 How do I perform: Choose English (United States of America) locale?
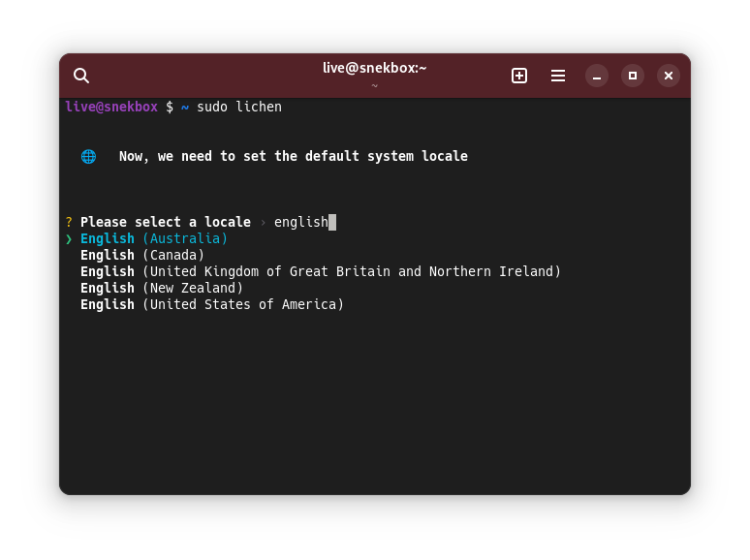tap(212, 304)
